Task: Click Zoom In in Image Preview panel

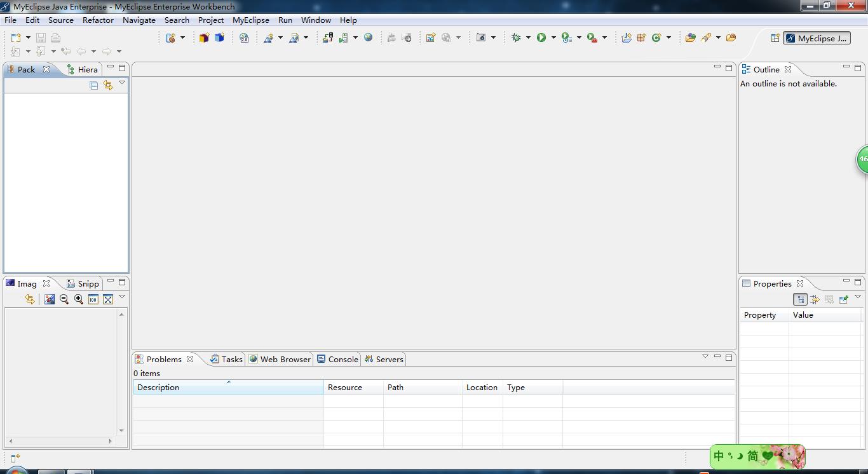Action: [x=79, y=299]
